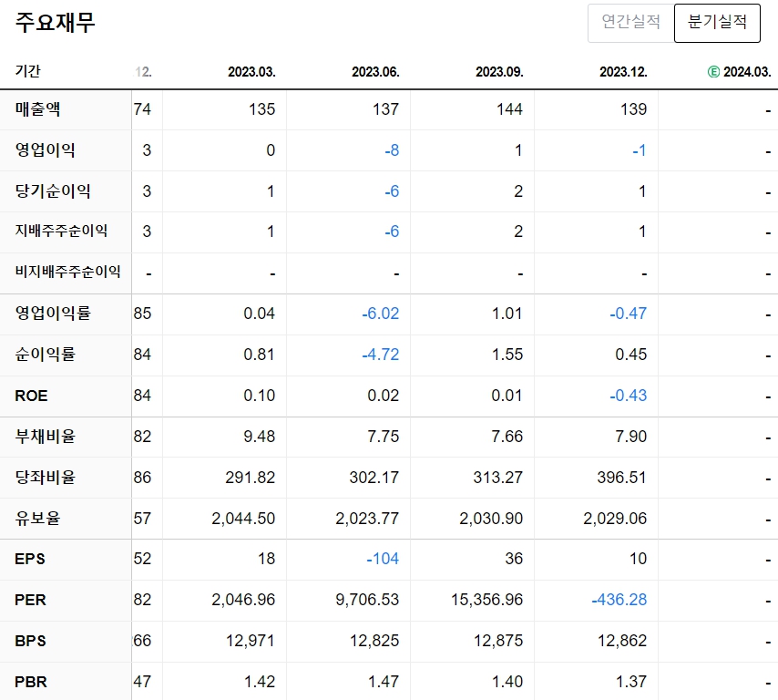The height and width of the screenshot is (700, 778).
Task: Select the 당기순이익 row label
Action: [x=53, y=191]
